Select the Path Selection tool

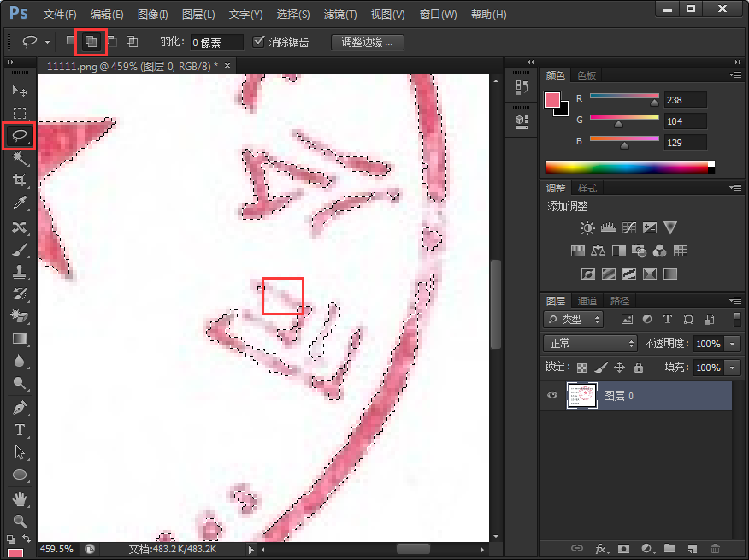click(x=19, y=452)
